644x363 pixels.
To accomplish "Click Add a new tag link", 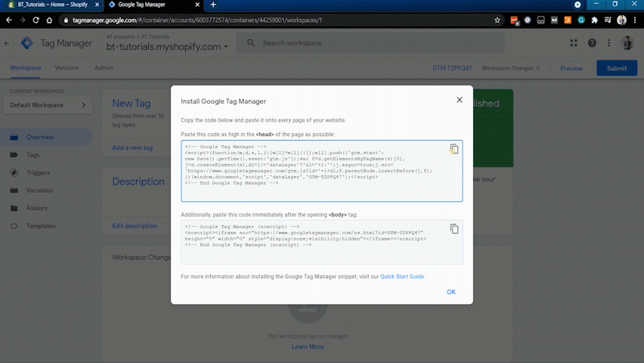I will pyautogui.click(x=132, y=147).
